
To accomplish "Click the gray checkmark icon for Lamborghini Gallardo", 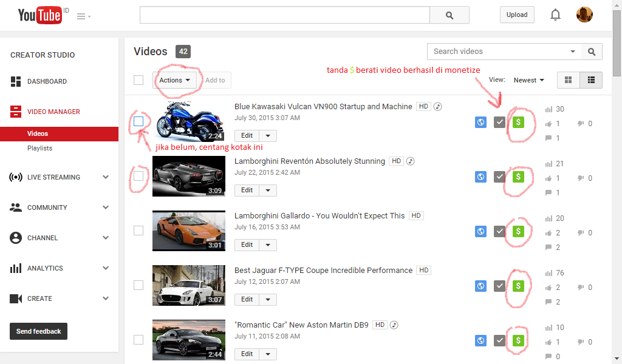I will [x=499, y=231].
